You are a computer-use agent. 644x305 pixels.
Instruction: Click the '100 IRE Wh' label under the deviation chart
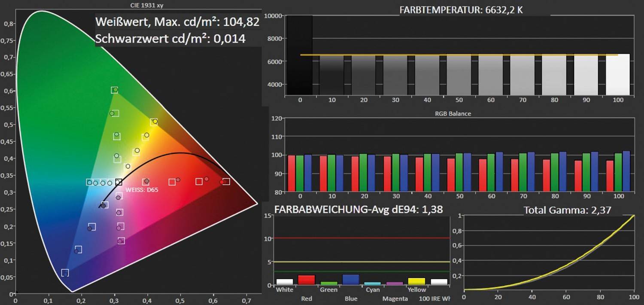click(435, 299)
